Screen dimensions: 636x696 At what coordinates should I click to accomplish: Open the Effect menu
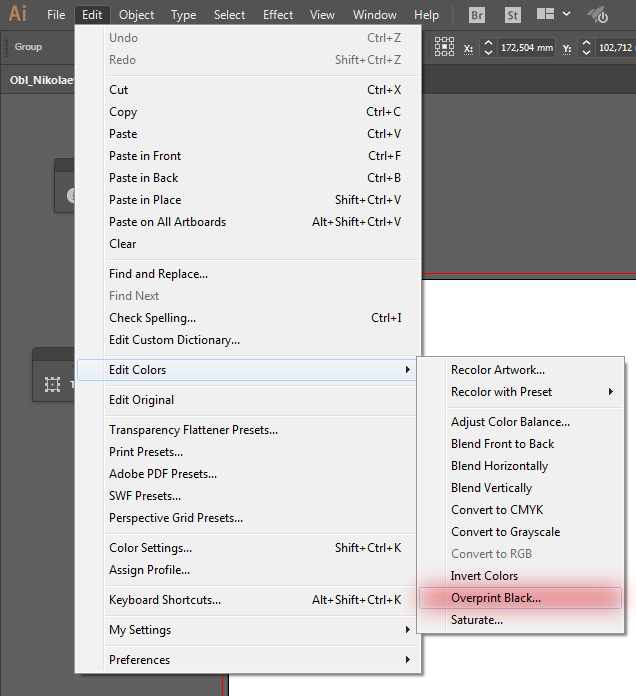point(278,15)
